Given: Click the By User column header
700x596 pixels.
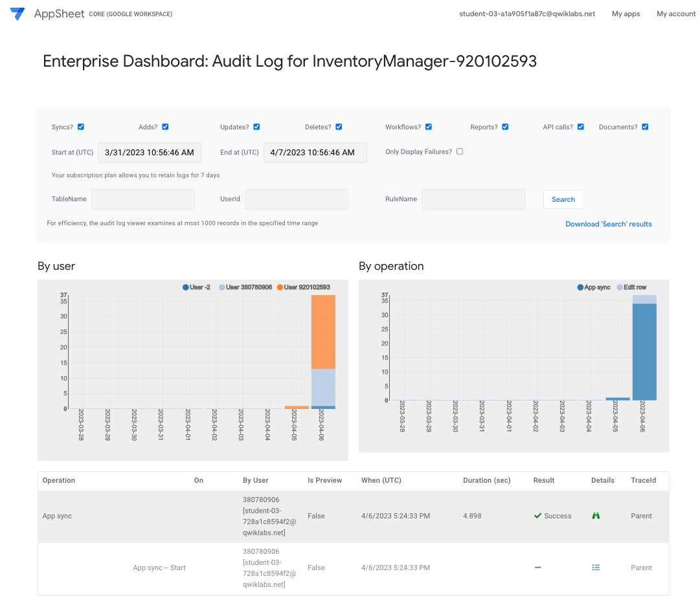Looking at the screenshot, I should point(255,480).
